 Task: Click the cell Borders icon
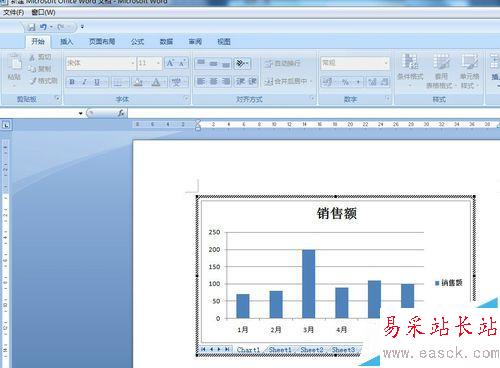[x=117, y=82]
